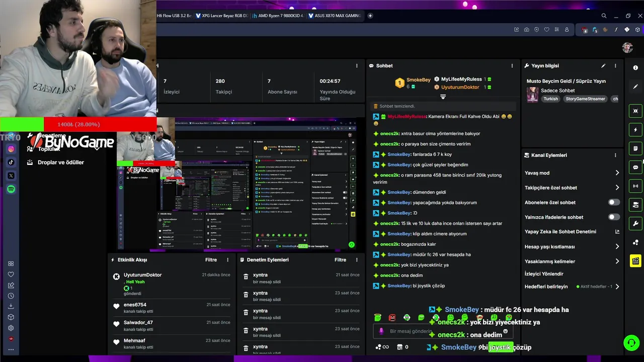Image resolution: width=644 pixels, height=362 pixels.
Task: Expand the chat leaderboard arrow under SmokeBey
Action: pos(443,97)
